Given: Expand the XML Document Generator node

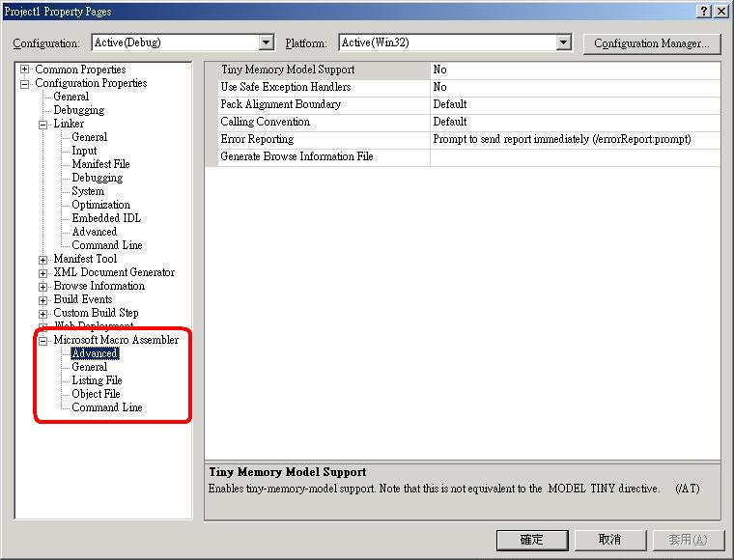Looking at the screenshot, I should (x=43, y=273).
